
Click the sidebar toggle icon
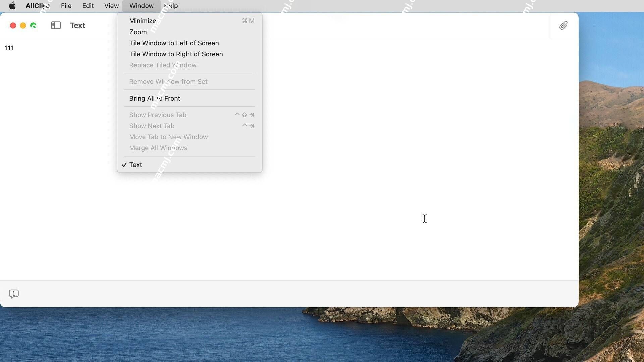(x=55, y=25)
